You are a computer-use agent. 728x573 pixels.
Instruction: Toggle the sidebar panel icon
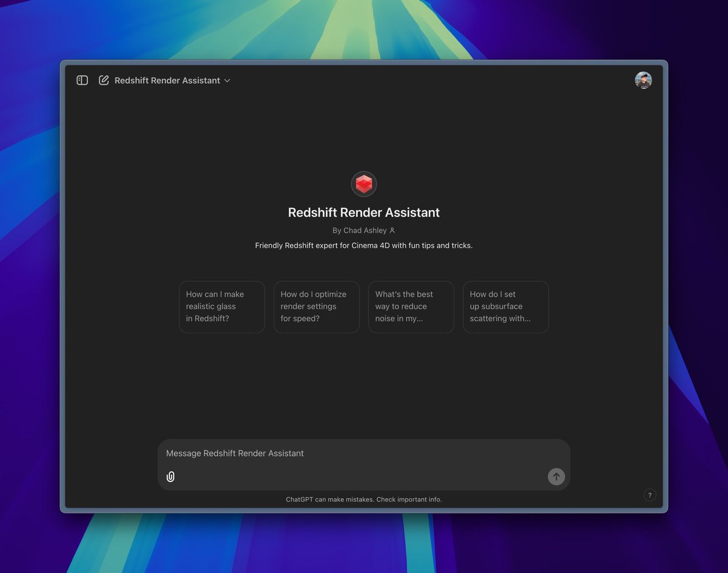pos(83,80)
